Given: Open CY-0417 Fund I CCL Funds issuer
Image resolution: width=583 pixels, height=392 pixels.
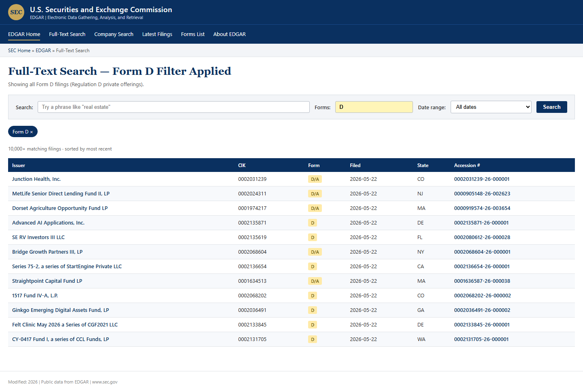Looking at the screenshot, I should click(x=60, y=339).
